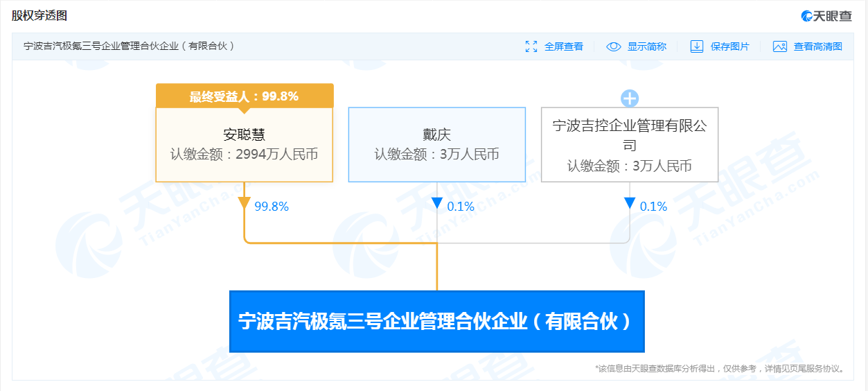Open 查看高清图 high-resolution image
The width and height of the screenshot is (868, 391).
click(818, 46)
